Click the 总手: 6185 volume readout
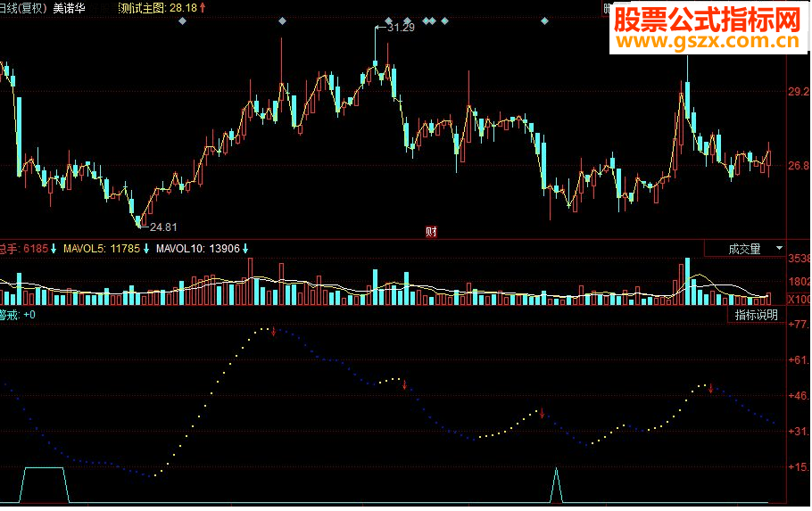 click(x=24, y=249)
